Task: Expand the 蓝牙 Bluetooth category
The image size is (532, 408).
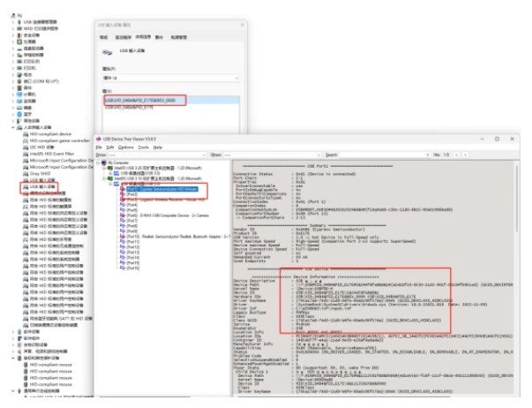Action: (13, 114)
